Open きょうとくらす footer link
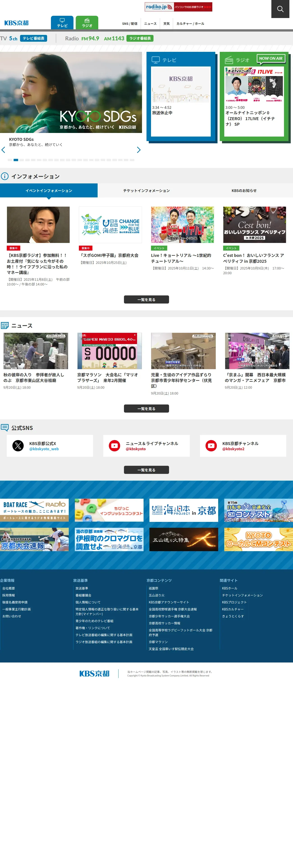The image size is (293, 868). coord(233,616)
